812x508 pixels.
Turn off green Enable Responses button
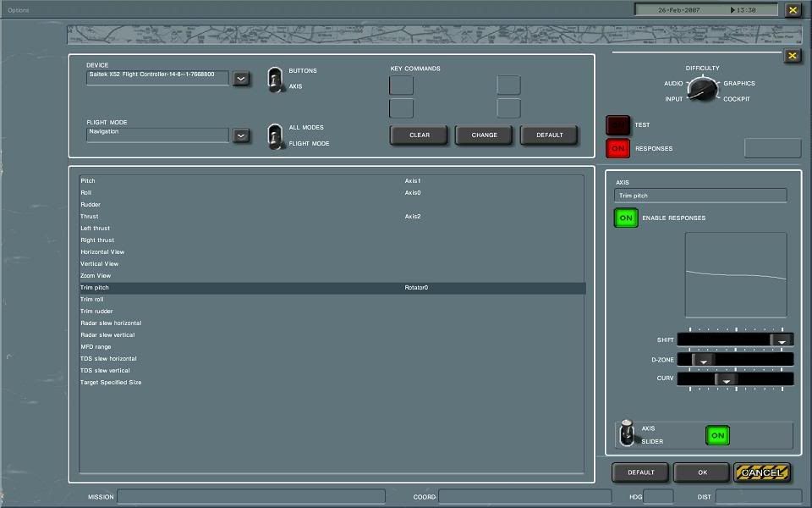coord(626,218)
